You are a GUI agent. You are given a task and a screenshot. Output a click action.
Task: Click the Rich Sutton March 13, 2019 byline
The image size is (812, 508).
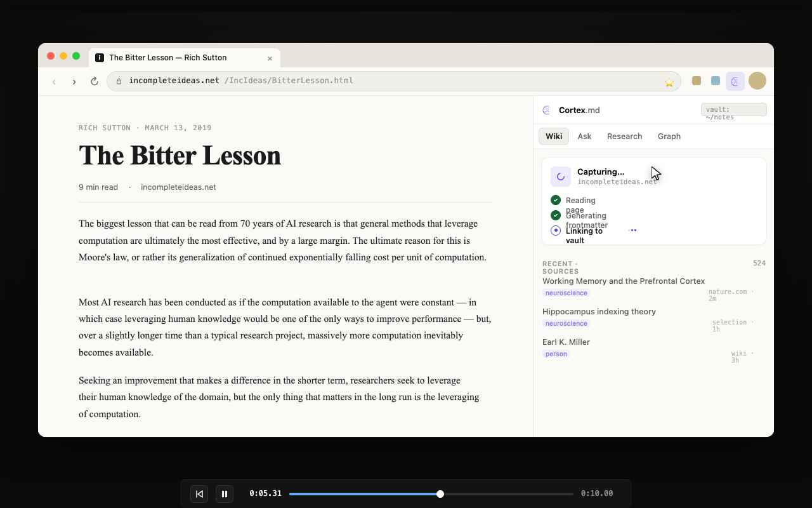(x=145, y=128)
